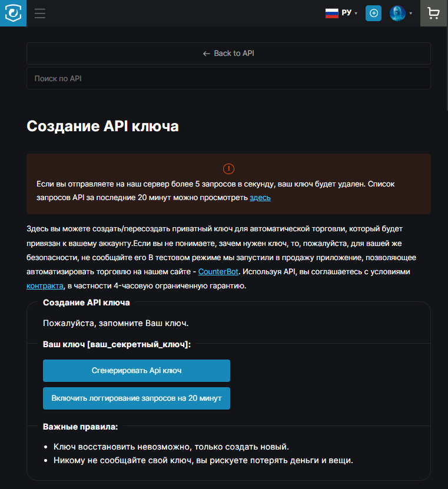This screenshot has height=489, width=448.
Task: Click the site logo in the header
Action: (x=13, y=13)
